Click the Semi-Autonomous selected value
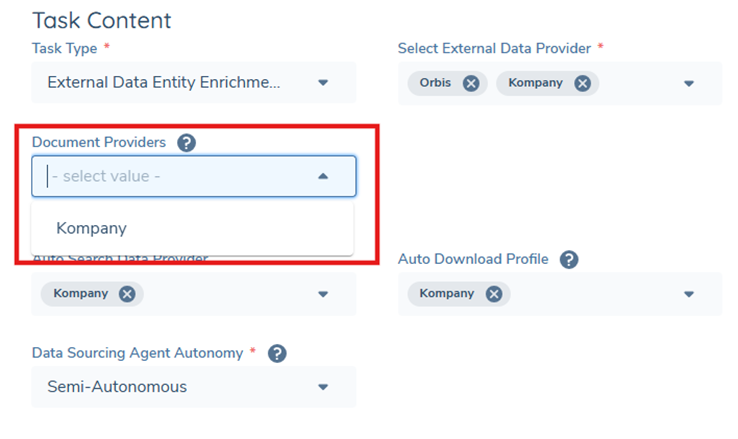 [117, 387]
